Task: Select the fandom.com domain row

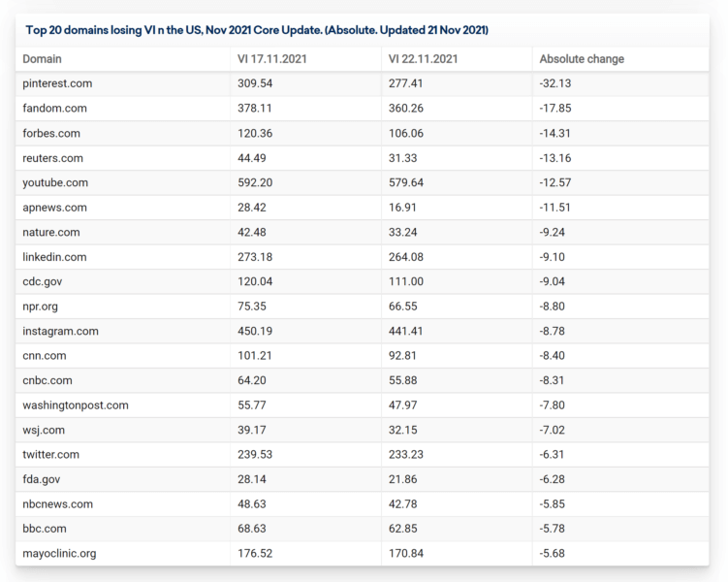Action: pos(54,109)
